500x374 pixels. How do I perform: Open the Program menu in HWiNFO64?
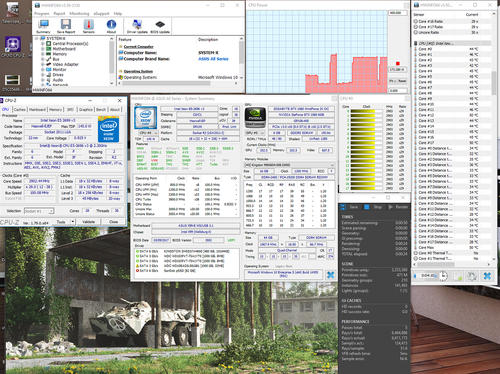click(x=42, y=14)
